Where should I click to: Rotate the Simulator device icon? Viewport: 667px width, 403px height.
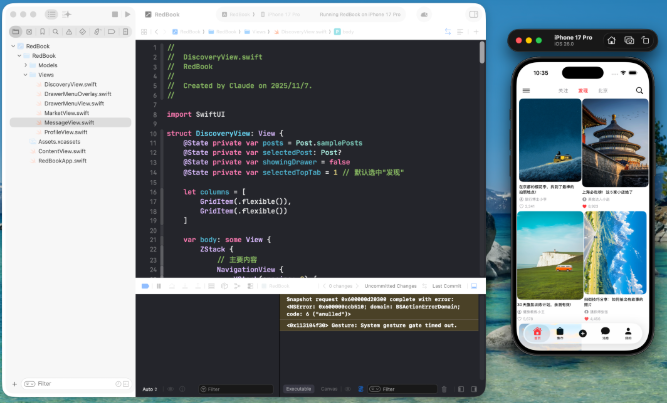645,40
